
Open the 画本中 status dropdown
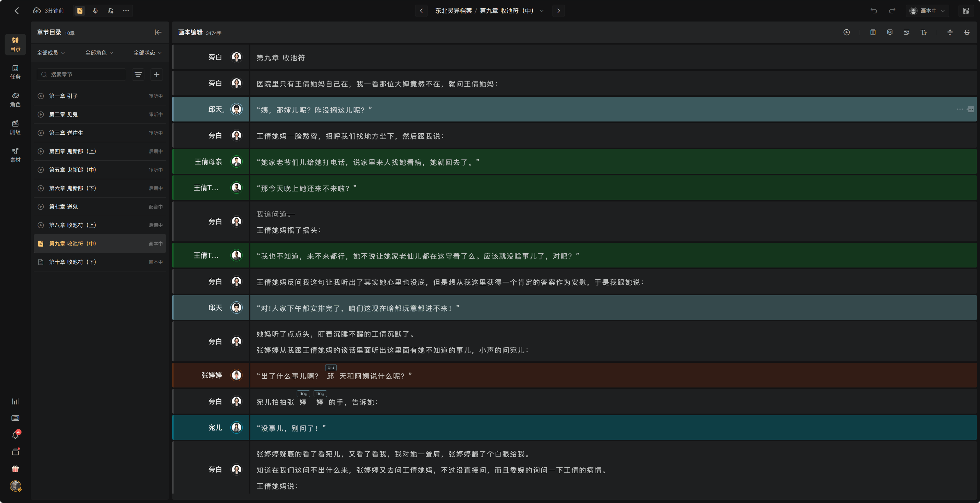[x=927, y=11]
